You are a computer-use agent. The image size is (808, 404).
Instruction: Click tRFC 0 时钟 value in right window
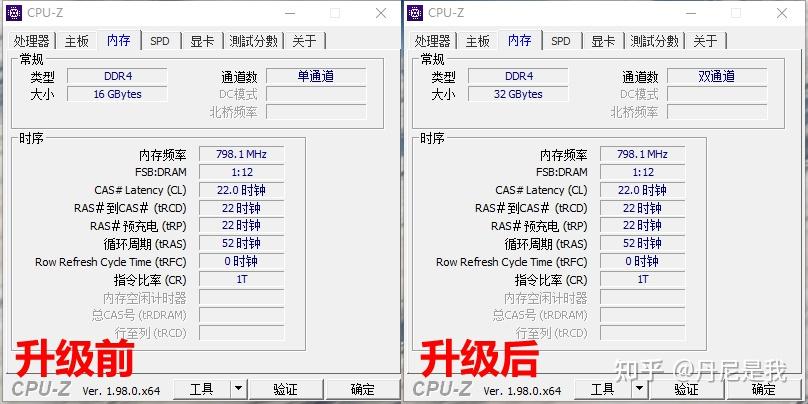tap(643, 262)
